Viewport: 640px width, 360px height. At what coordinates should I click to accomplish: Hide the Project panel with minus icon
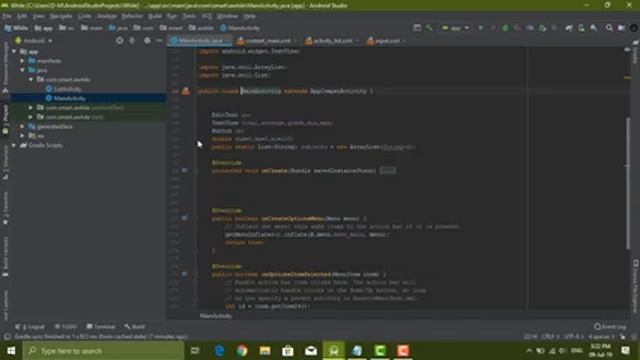(159, 40)
